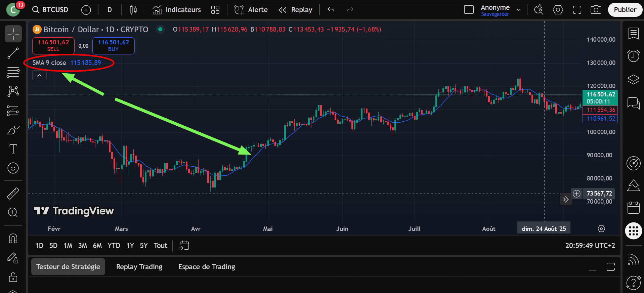Click the BTCUSD symbol search field
Viewport: 644px width, 293px height.
point(50,10)
